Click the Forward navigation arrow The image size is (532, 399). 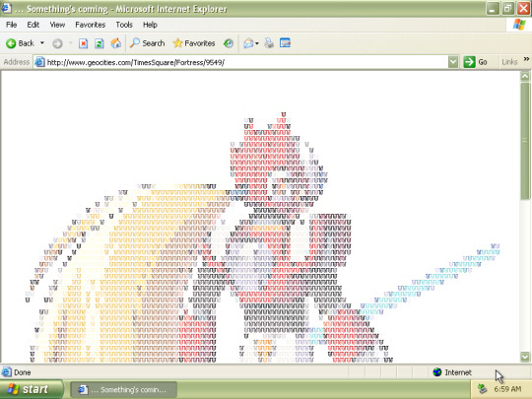pyautogui.click(x=57, y=43)
